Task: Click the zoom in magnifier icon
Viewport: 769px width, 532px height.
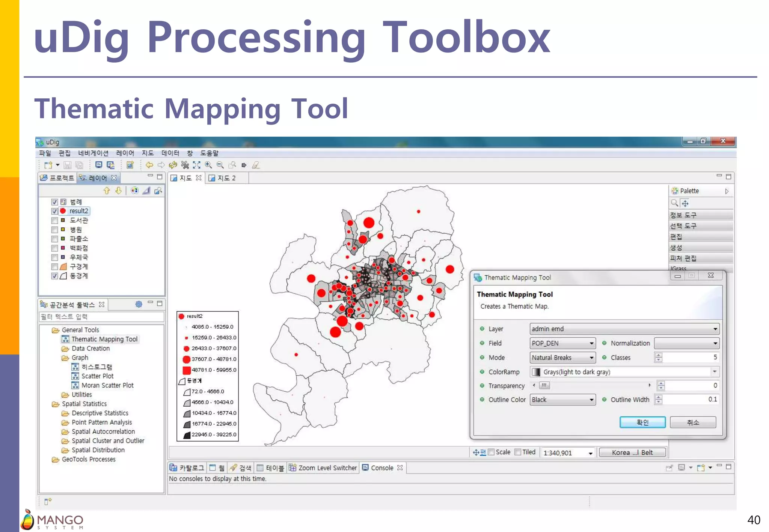Action: pos(208,165)
